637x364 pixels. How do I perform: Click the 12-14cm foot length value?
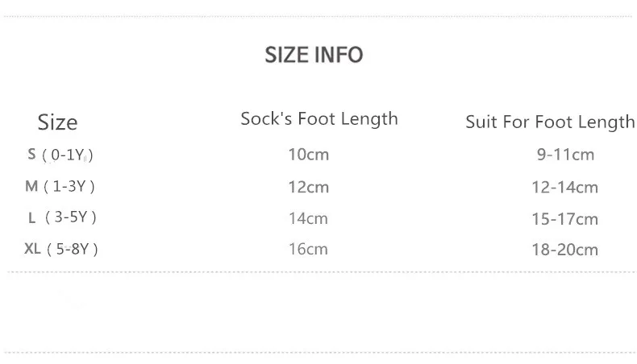coord(564,187)
